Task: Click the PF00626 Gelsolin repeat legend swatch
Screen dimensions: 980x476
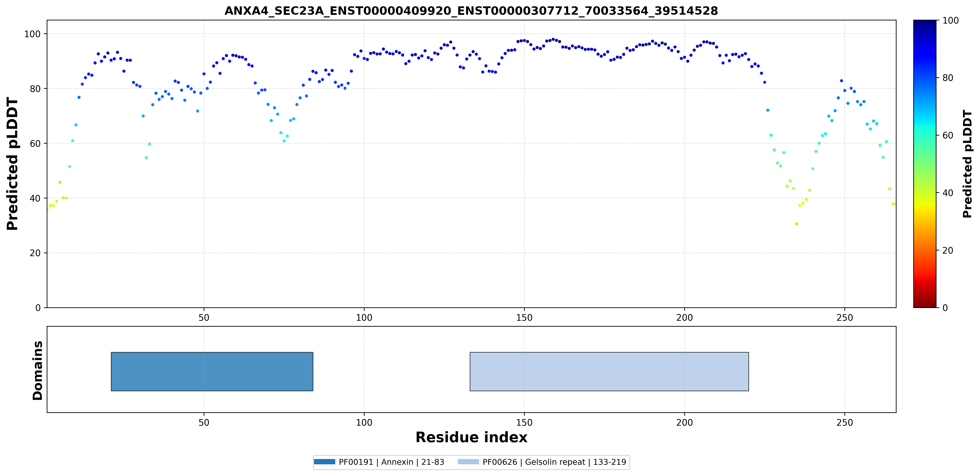Action: (468, 462)
